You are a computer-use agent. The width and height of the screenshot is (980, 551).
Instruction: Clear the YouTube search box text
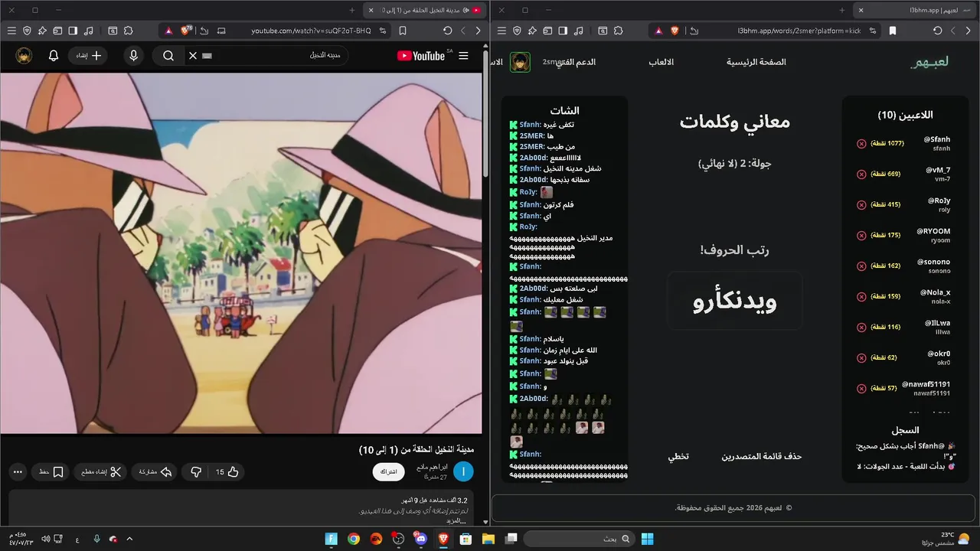[193, 56]
